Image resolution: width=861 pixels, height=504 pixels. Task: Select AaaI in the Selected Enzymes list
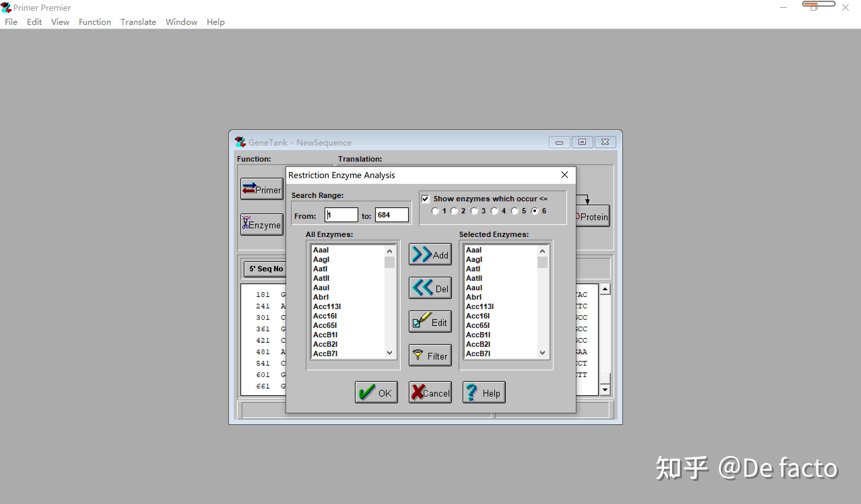501,250
